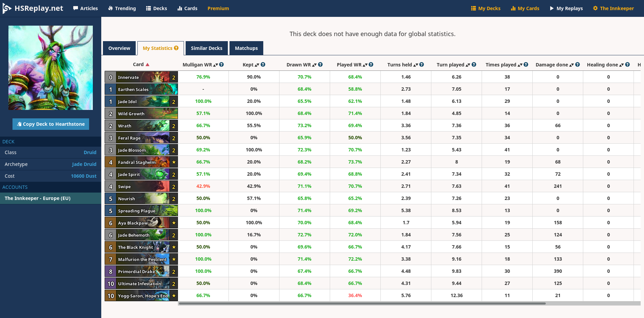Sort by Played WR column

(352, 65)
